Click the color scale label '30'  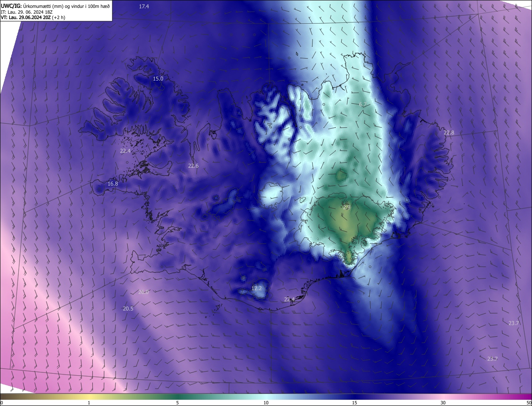point(443,403)
